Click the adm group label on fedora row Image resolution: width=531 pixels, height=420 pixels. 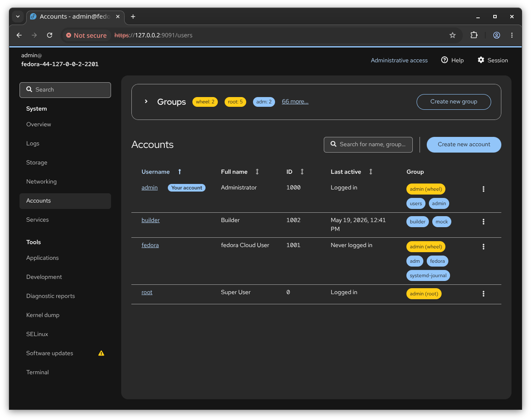point(415,261)
